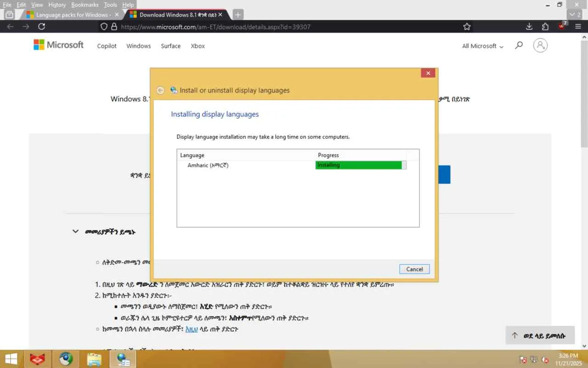Open the Microsoft site search
588x368 pixels.
(519, 46)
